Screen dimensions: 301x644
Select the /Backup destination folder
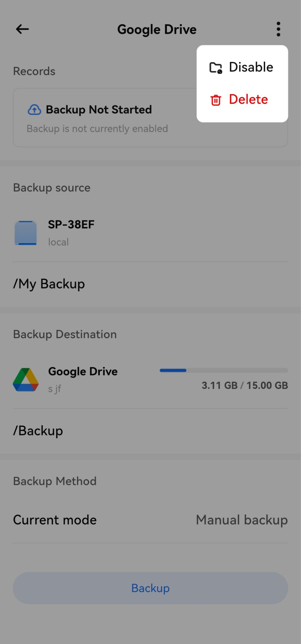(38, 431)
